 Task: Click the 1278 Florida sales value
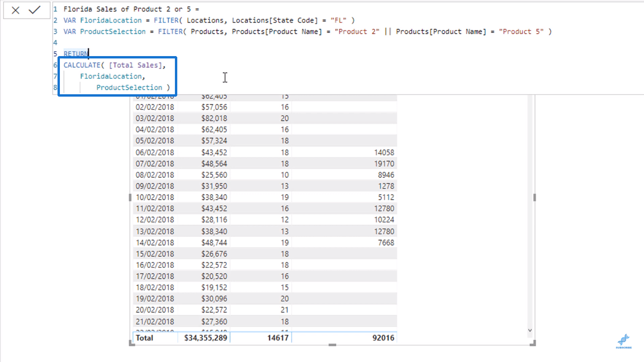[386, 186]
